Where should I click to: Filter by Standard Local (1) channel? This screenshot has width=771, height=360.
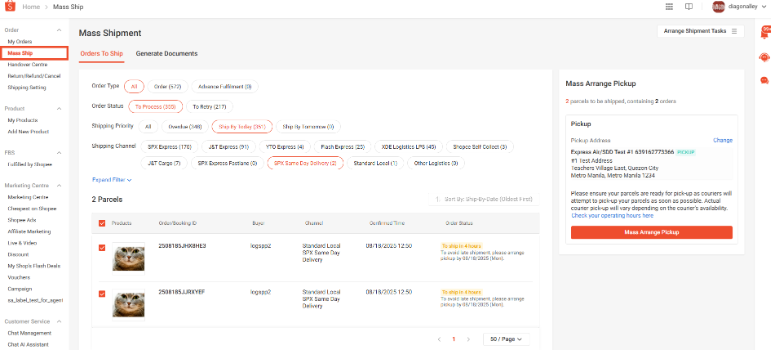click(x=376, y=163)
